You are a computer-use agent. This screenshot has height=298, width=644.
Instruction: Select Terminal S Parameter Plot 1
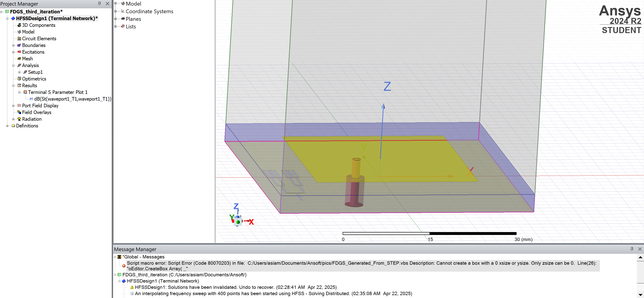[x=58, y=92]
